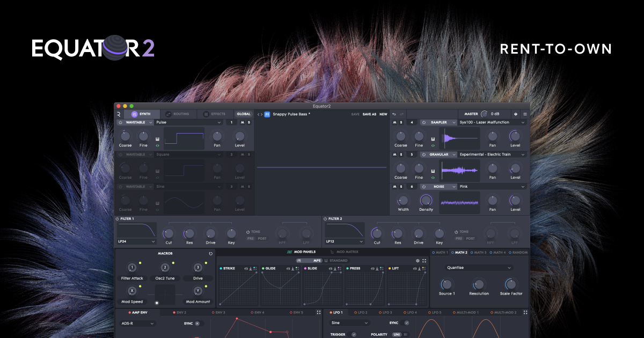Click the diamond icon next to Master
644x338 pixels.
[516, 114]
